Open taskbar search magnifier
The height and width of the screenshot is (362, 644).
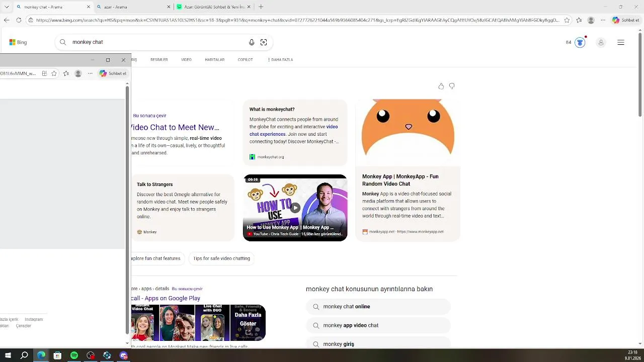[x=24, y=355]
